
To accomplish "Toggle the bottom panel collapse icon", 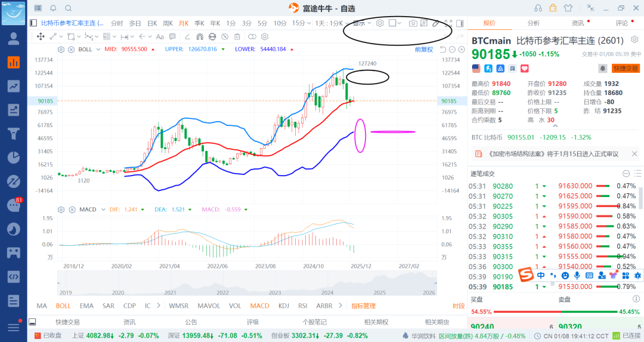I will click(32, 322).
